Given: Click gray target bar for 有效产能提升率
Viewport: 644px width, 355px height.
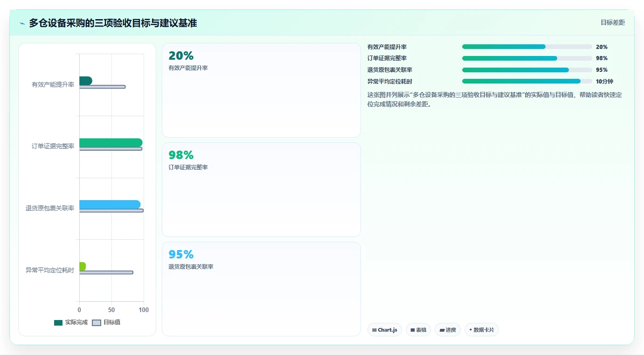Looking at the screenshot, I should pos(102,87).
